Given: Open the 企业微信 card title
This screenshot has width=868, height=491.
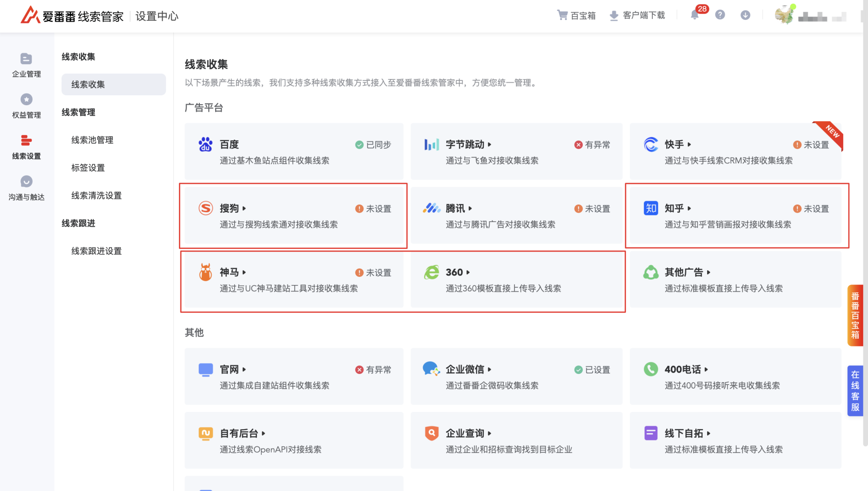Looking at the screenshot, I should [x=465, y=369].
